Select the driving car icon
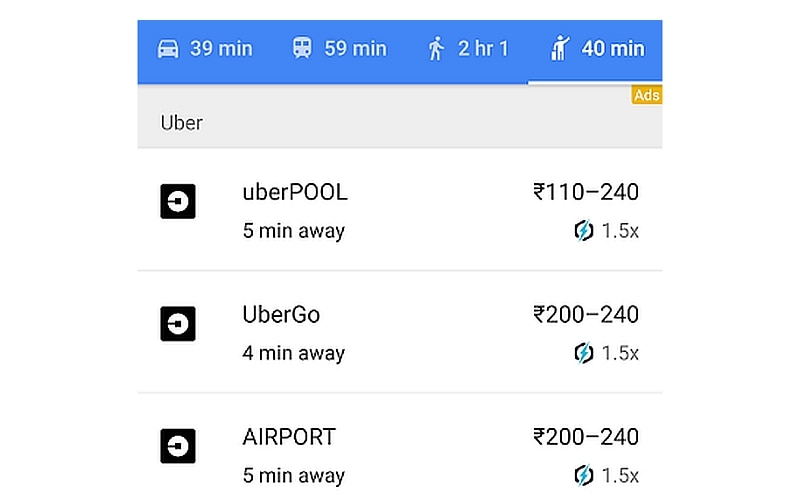 (x=168, y=49)
